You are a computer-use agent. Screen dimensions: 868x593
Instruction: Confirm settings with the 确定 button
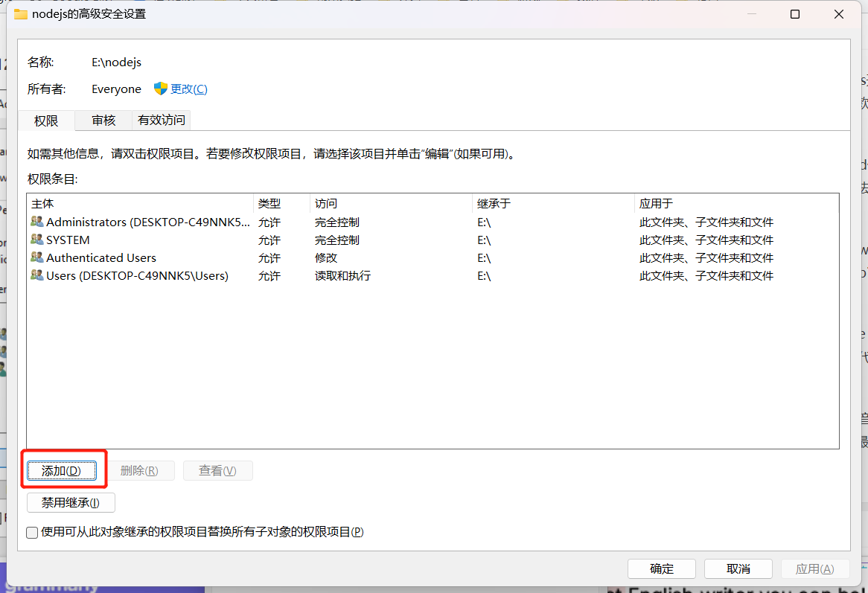pos(661,568)
